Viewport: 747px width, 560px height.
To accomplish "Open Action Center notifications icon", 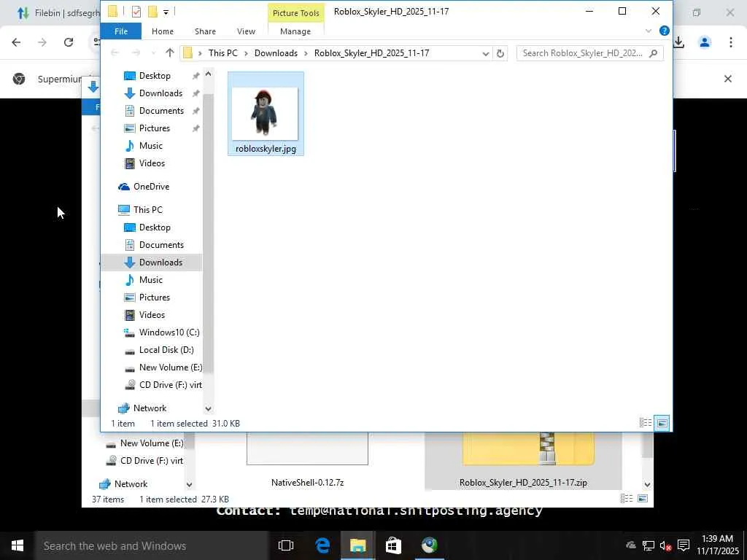I will coord(684,545).
